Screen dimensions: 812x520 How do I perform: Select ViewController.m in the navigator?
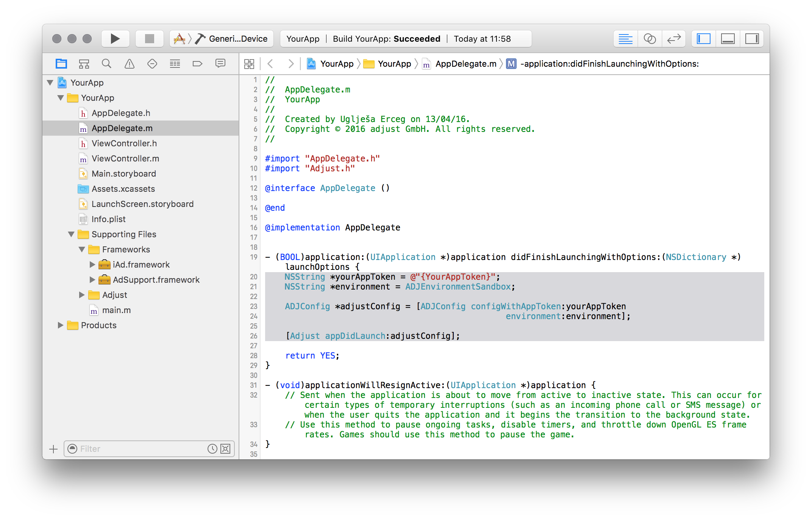(125, 158)
